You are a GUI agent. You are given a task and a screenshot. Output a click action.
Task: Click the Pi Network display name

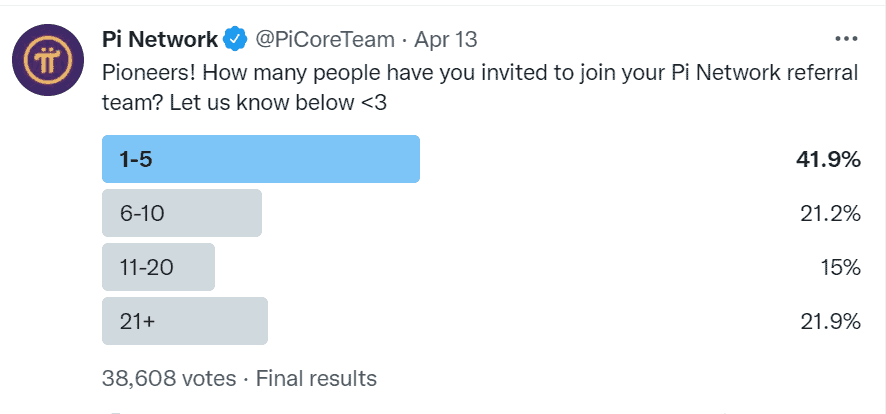click(160, 40)
